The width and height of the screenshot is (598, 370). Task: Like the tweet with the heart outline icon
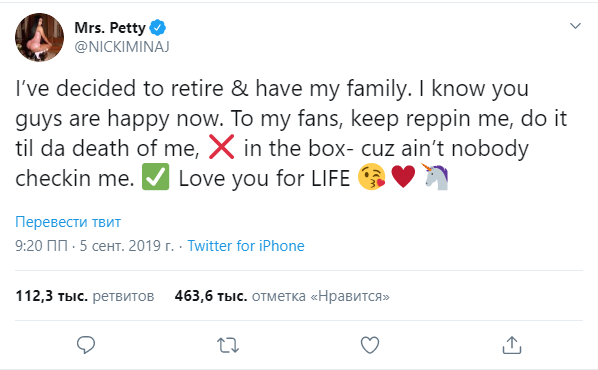click(370, 345)
